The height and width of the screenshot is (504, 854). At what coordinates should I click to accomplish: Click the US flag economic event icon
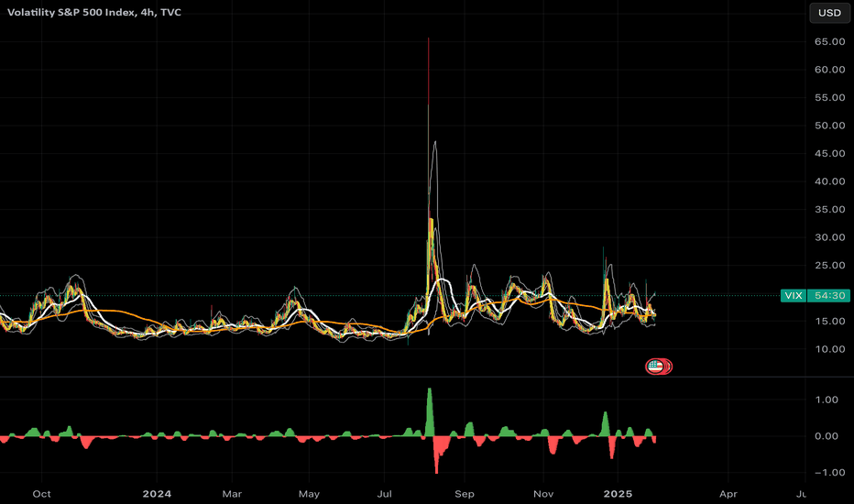click(x=656, y=367)
